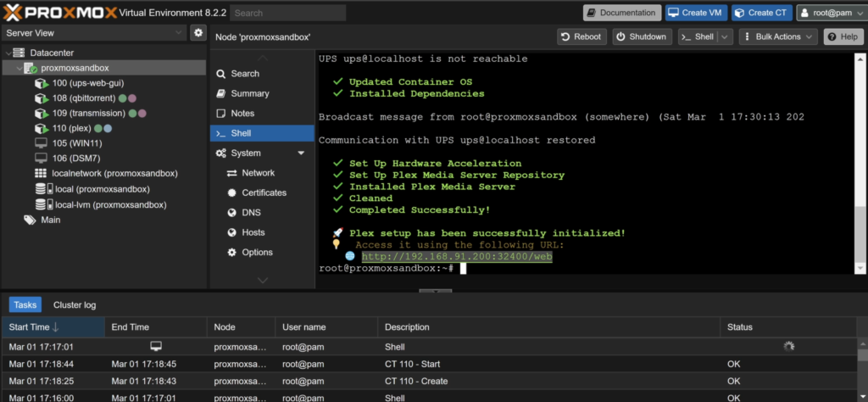The image size is (868, 402).
Task: Click running spinner in Status column
Action: (789, 347)
